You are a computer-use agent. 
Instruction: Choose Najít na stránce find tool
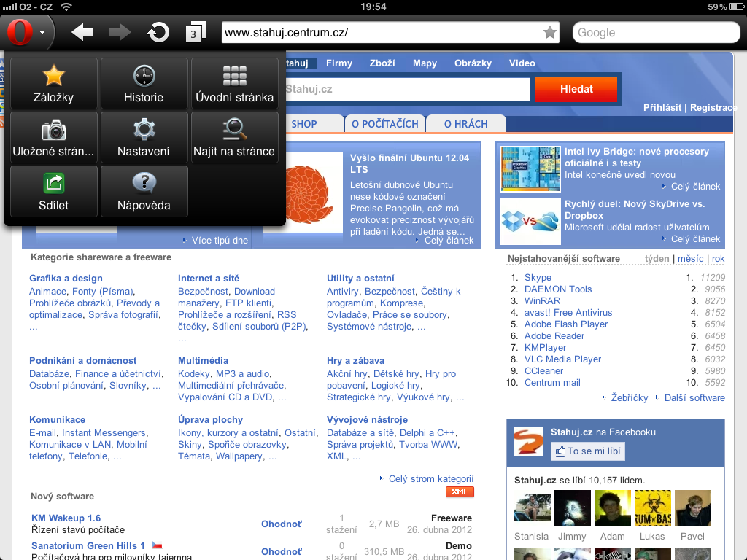pyautogui.click(x=234, y=138)
